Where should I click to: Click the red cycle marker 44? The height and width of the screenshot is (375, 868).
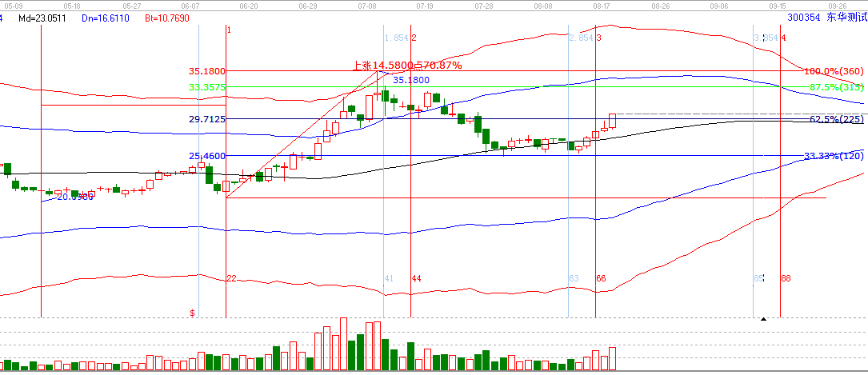[x=416, y=278]
